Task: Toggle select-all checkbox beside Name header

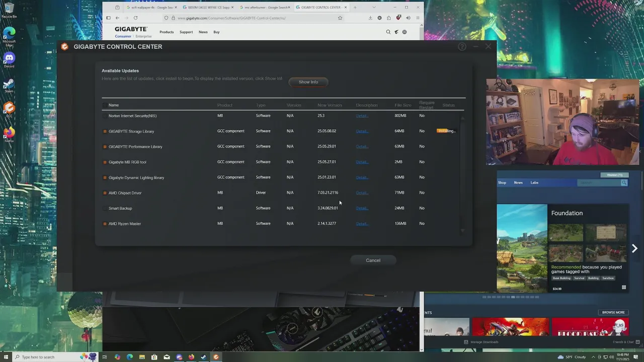Action: click(x=105, y=106)
